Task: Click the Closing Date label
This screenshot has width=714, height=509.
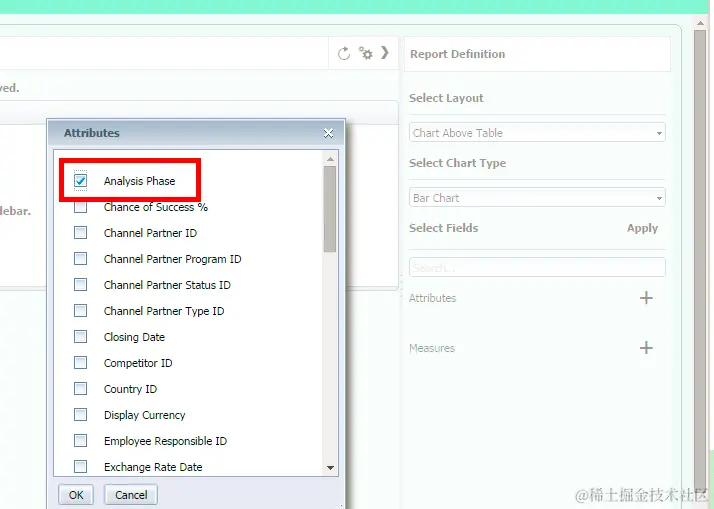Action: coord(134,337)
